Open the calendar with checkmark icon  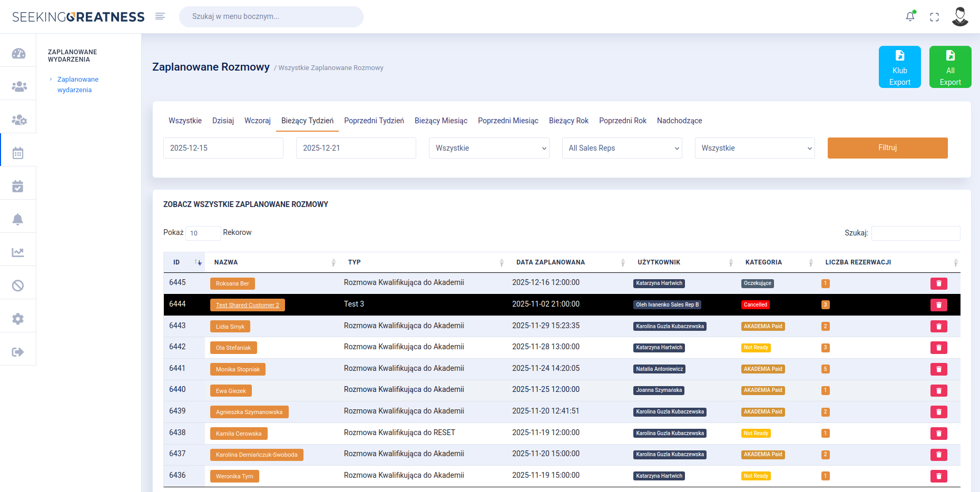[18, 182]
